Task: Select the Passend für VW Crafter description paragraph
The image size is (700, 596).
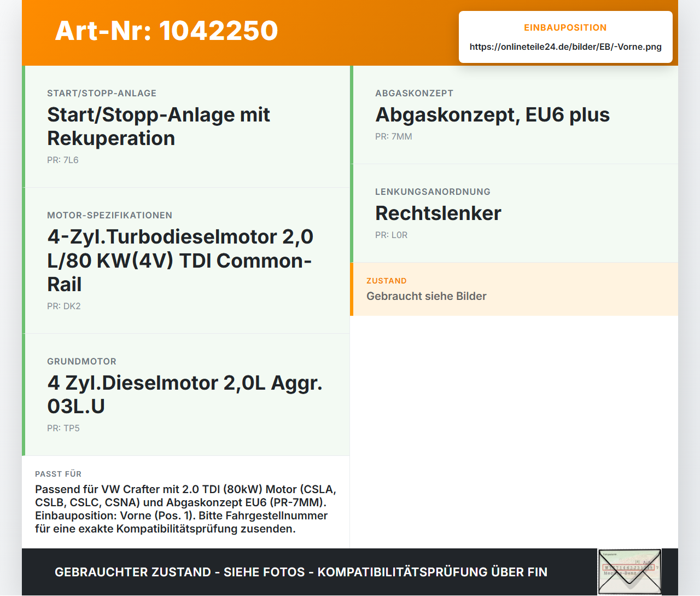Action: (x=186, y=509)
